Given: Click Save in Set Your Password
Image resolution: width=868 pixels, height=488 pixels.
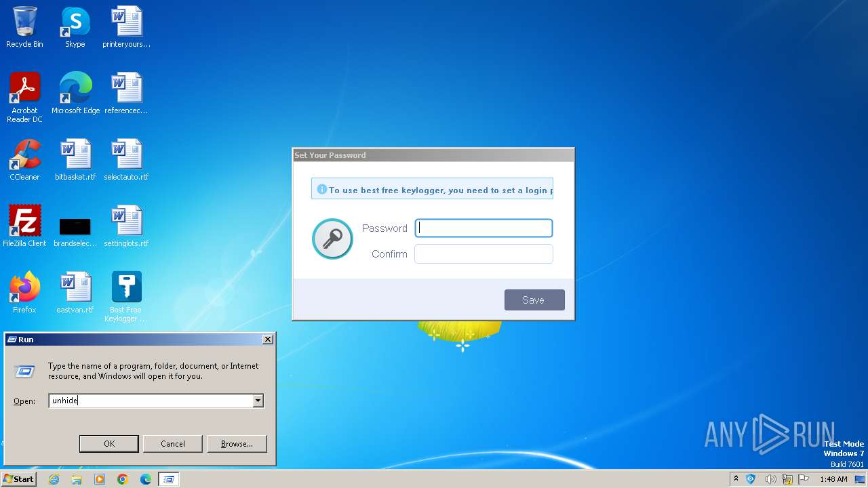Looking at the screenshot, I should [x=534, y=300].
